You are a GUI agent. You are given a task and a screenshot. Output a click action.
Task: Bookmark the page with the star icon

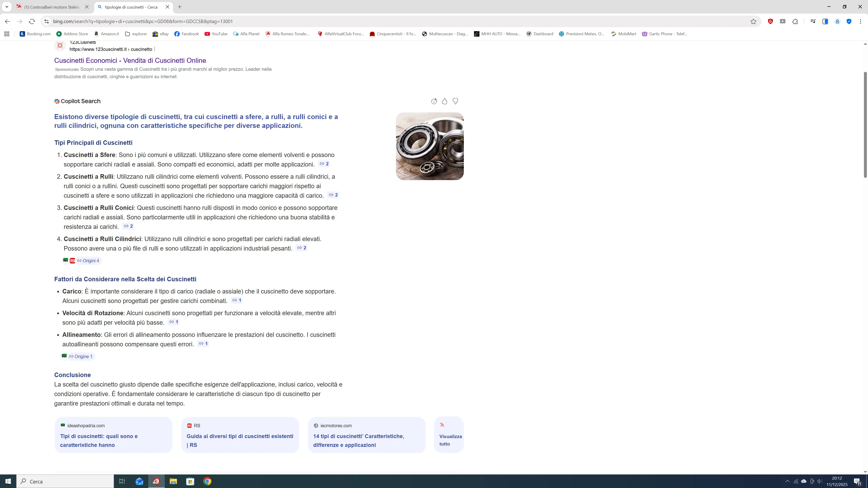(753, 21)
